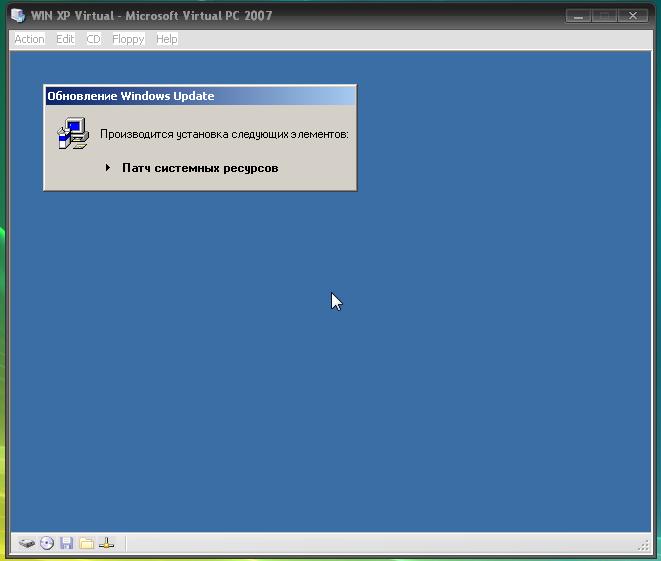Click the arrow beside Патч системных ресурсов
Image resolution: width=661 pixels, height=561 pixels.
pyautogui.click(x=108, y=167)
